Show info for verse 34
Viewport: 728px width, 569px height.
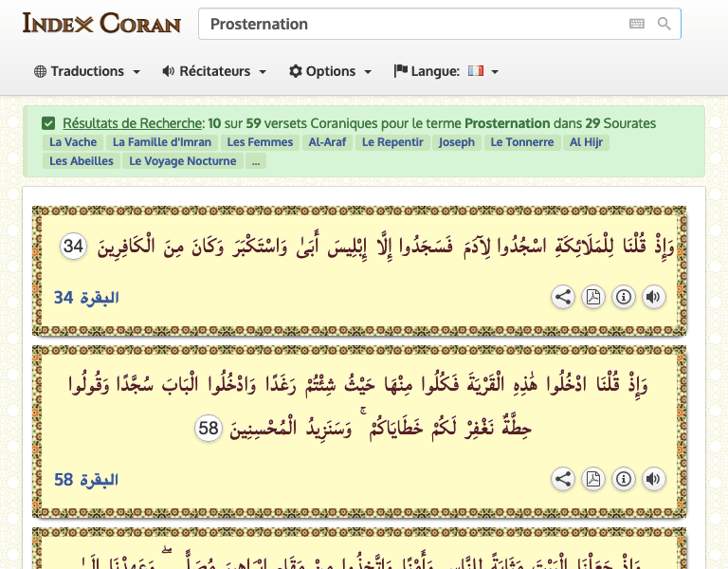623,297
